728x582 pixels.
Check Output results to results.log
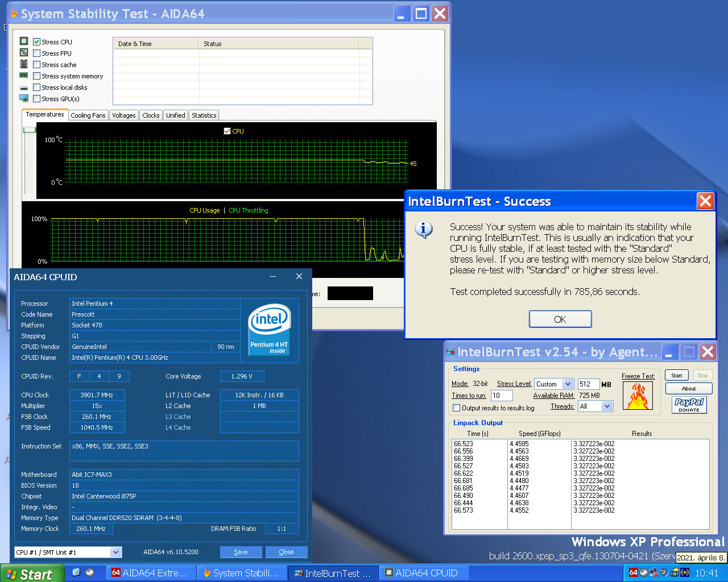456,408
